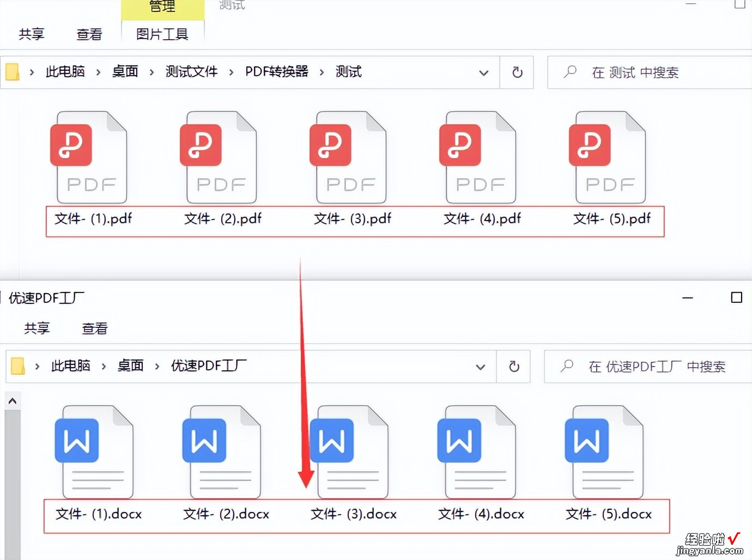Expand chevron after 桌面 in 测试 window
The image size is (752, 560).
coord(151,72)
